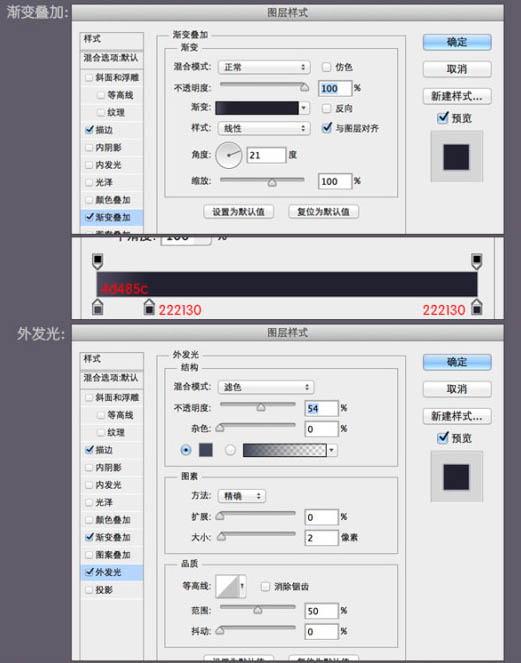Click the gradient editor color bar

(287, 284)
